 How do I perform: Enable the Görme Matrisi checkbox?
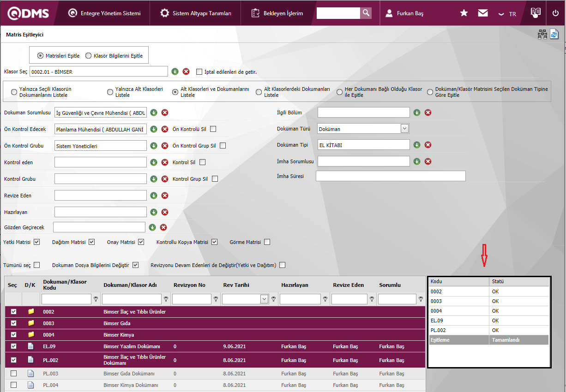[267, 242]
